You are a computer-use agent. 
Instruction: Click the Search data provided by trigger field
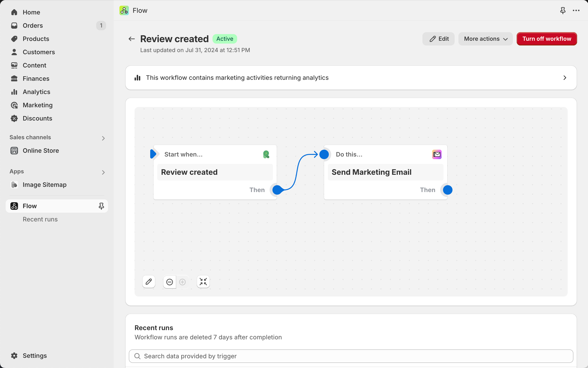[x=351, y=356]
